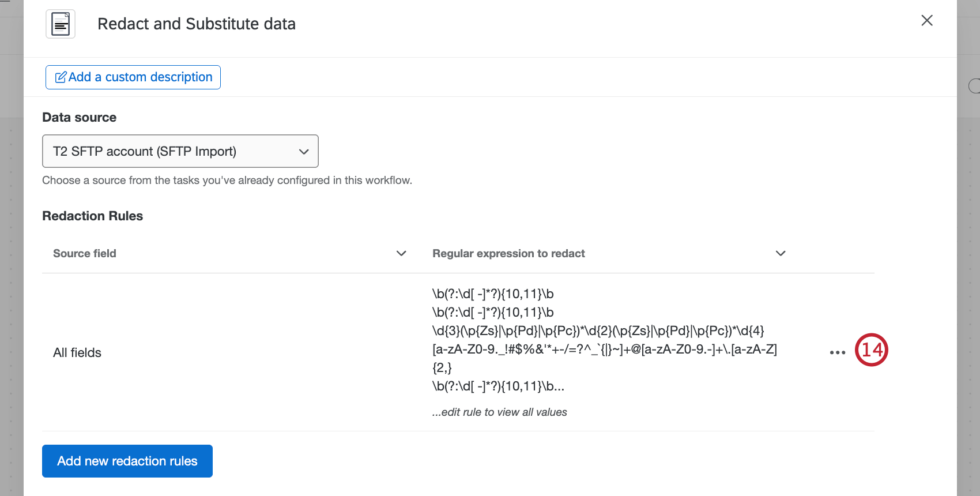Open edit rule to view all values
Screen dimensions: 980x496
coord(499,412)
